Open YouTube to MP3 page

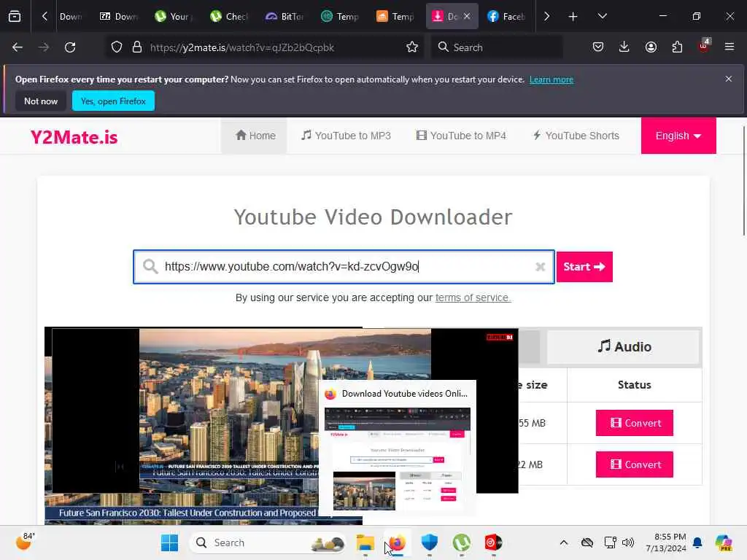tap(346, 136)
